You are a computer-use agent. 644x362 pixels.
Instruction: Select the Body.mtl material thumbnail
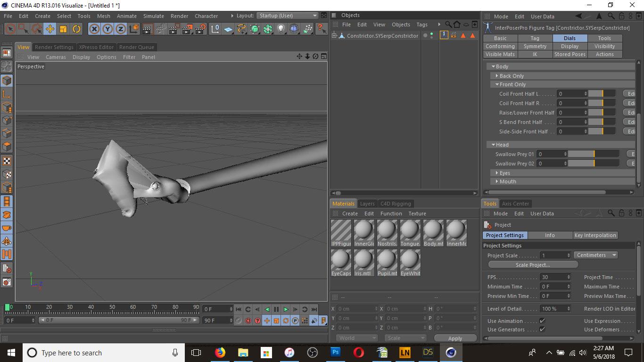point(433,231)
